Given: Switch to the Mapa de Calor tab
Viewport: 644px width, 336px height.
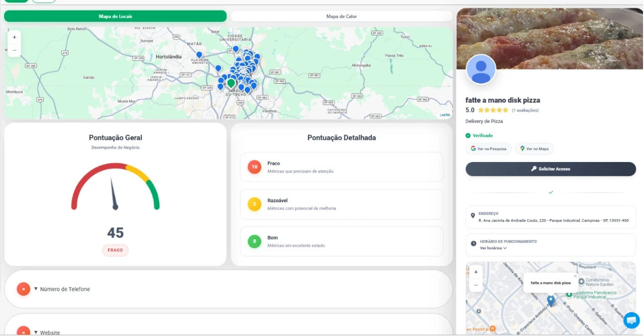Looking at the screenshot, I should [x=342, y=16].
